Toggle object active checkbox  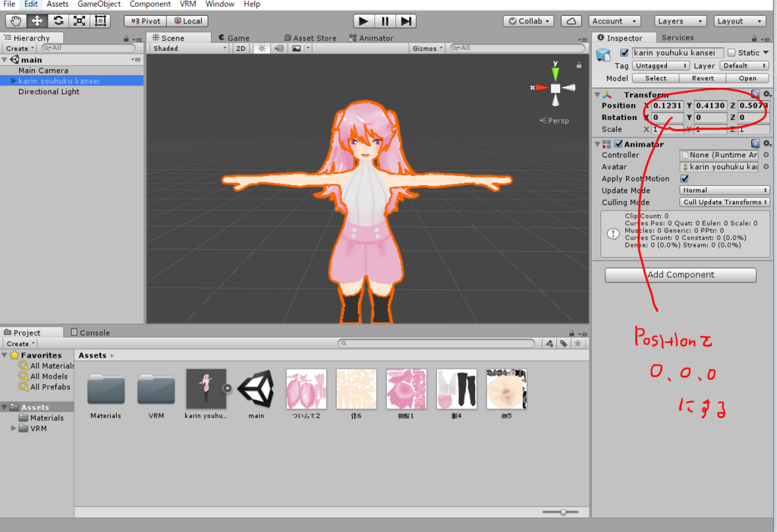pos(624,52)
